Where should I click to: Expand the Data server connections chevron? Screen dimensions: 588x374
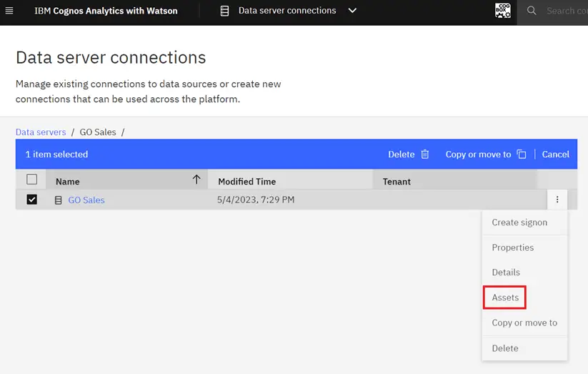coord(352,11)
